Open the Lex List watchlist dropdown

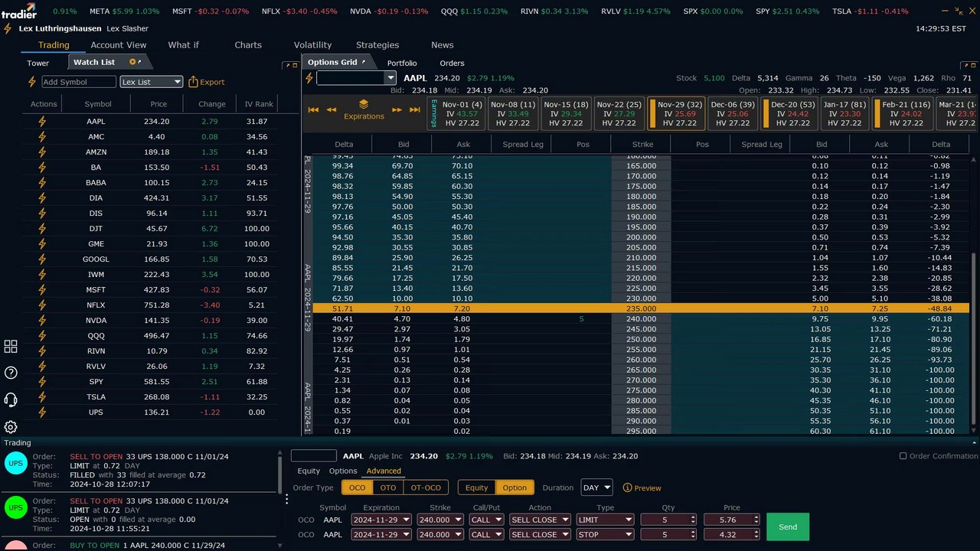(x=152, y=82)
